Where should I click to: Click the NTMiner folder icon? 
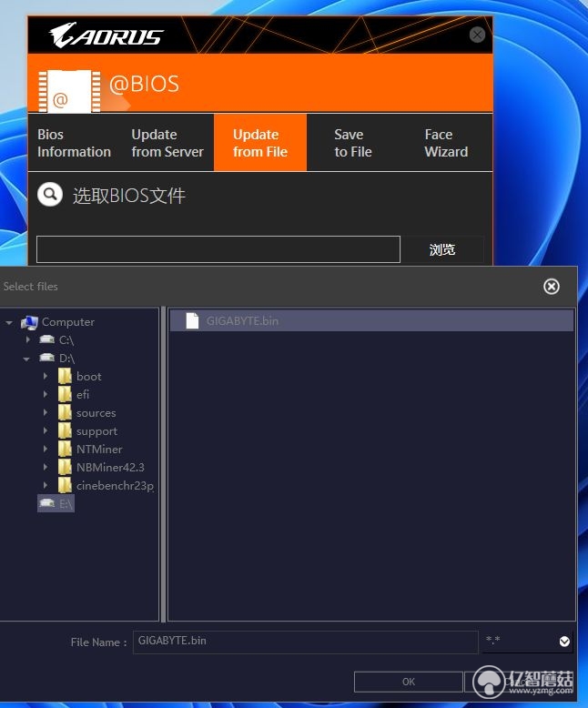click(x=65, y=449)
